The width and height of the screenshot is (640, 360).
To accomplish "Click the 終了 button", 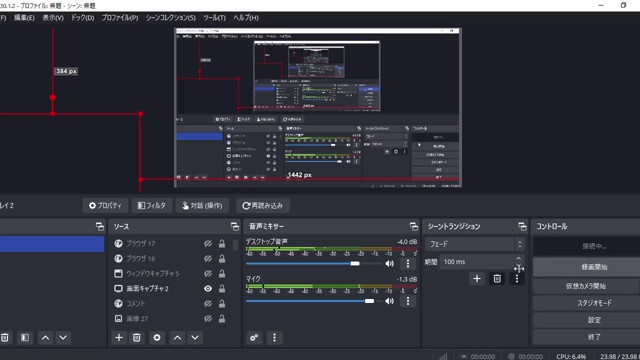I will tap(587, 337).
